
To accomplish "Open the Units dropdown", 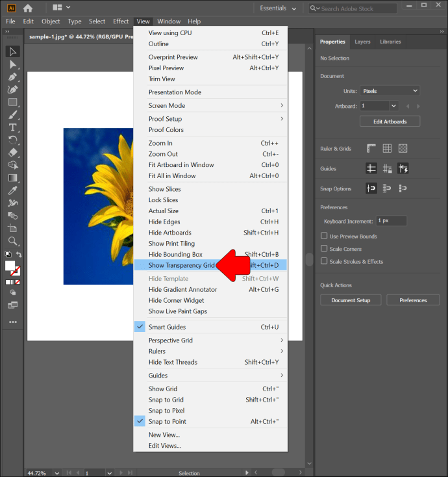I will tap(390, 91).
